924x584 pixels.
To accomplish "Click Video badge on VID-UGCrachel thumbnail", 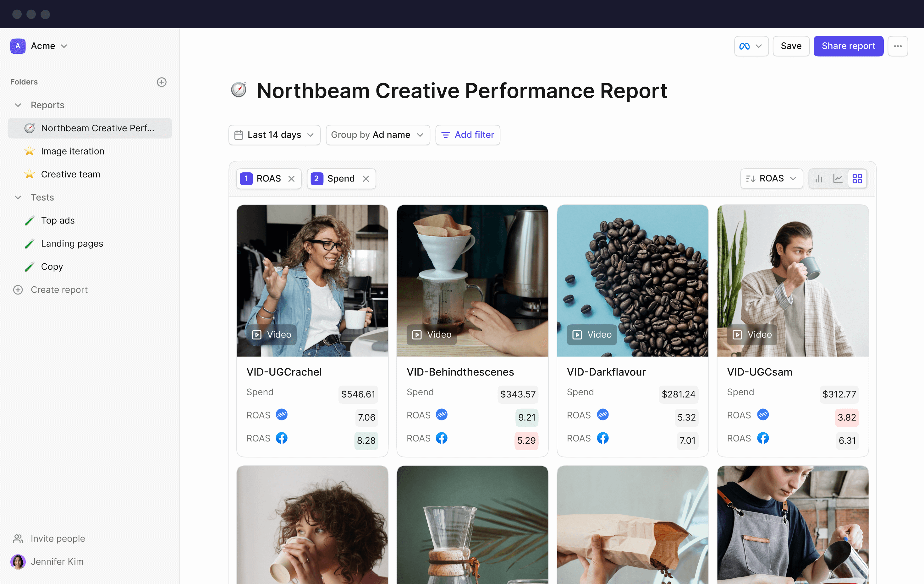I will click(x=272, y=334).
